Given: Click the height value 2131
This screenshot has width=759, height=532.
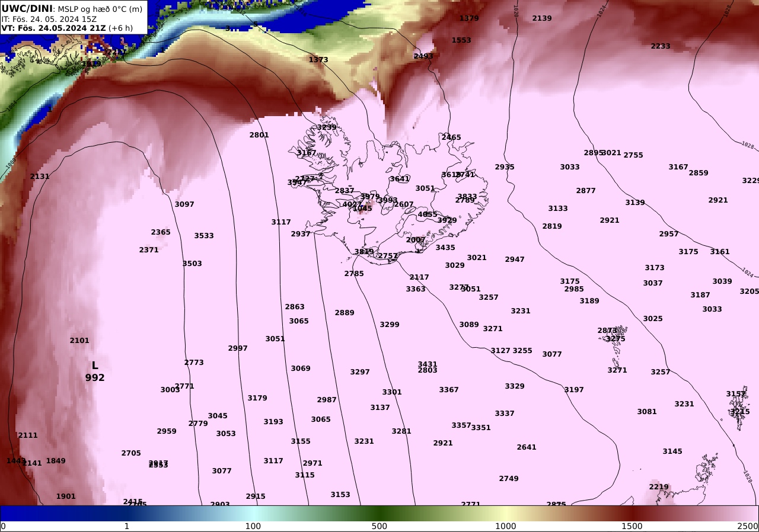Looking at the screenshot, I should pyautogui.click(x=40, y=177).
